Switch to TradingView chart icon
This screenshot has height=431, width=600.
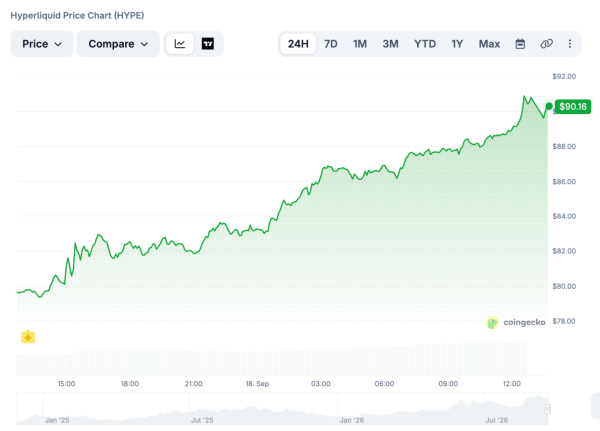(x=208, y=44)
